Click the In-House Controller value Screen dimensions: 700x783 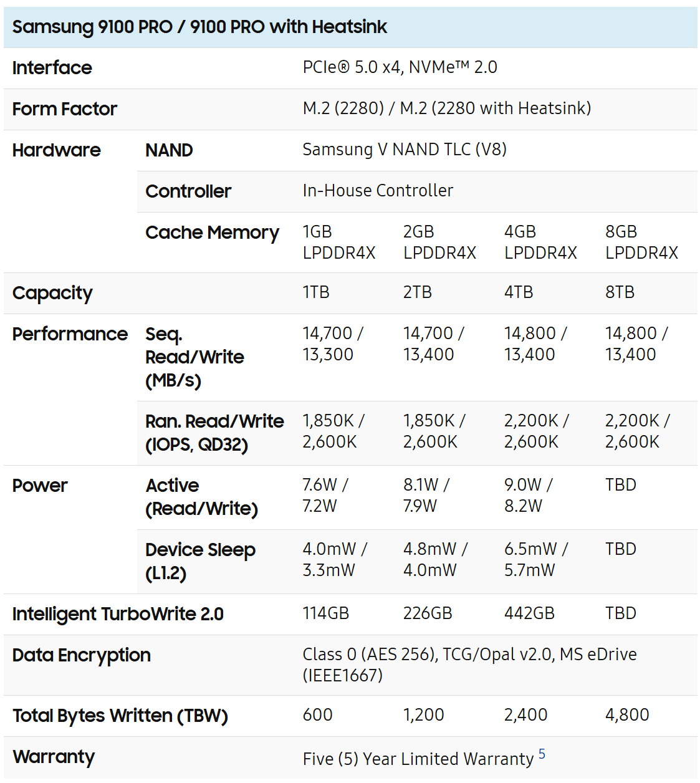click(x=378, y=191)
